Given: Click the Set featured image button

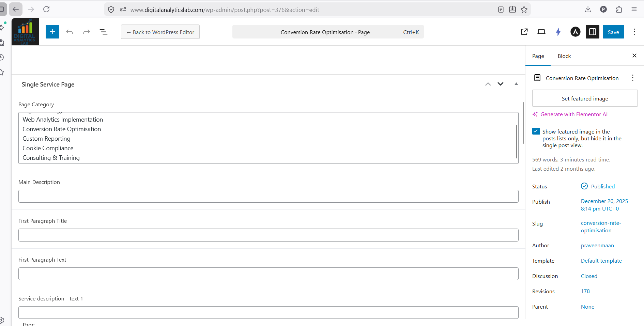Looking at the screenshot, I should pos(585,98).
